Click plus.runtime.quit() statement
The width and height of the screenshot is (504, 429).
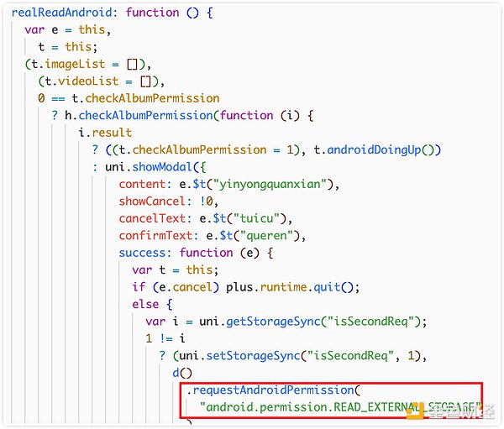pyautogui.click(x=292, y=287)
